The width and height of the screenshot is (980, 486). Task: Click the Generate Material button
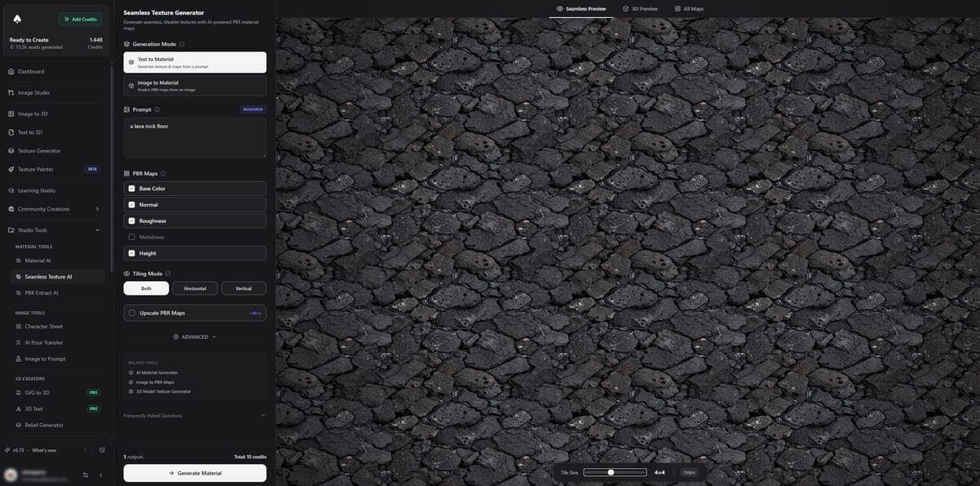pyautogui.click(x=195, y=473)
